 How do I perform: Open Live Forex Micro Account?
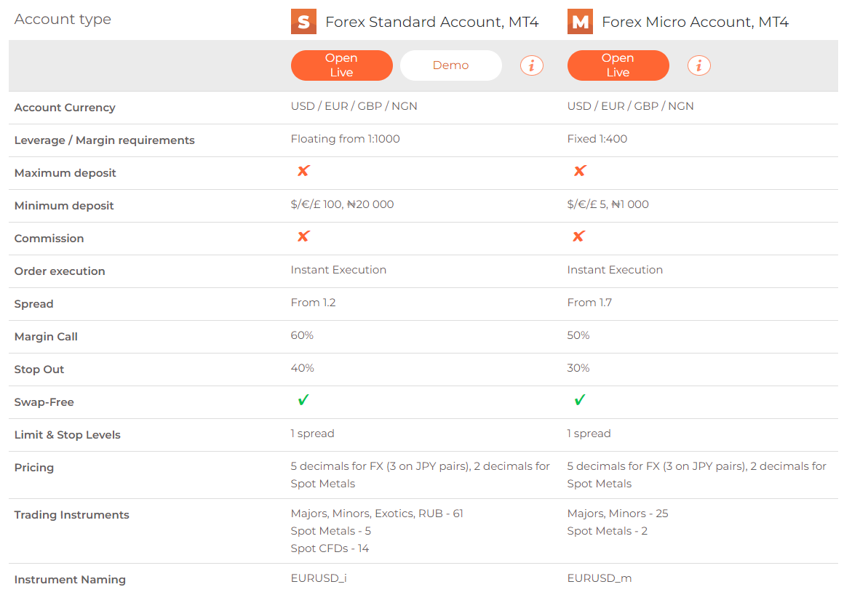tap(618, 65)
